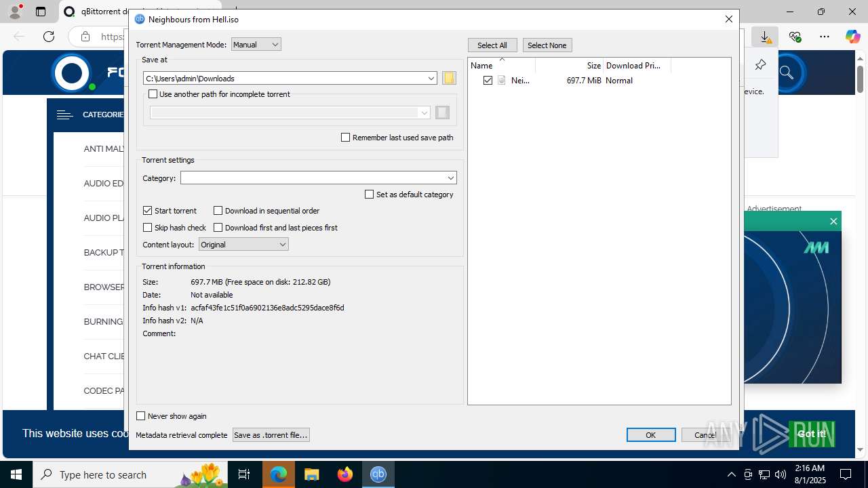Check Remember last used save path
Screen dimensions: 868x488
pos(345,137)
